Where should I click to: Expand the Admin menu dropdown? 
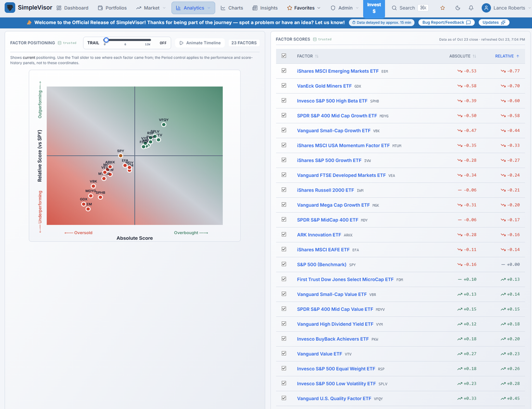[344, 8]
